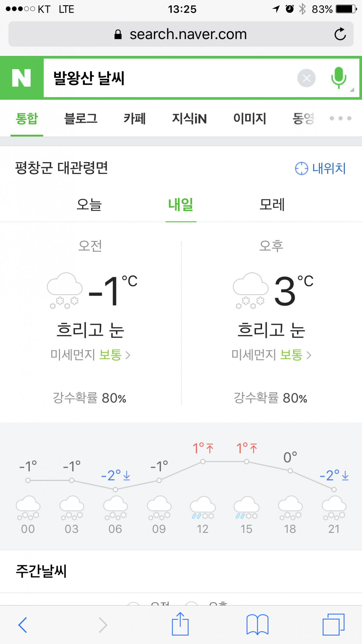The height and width of the screenshot is (644, 362).
Task: Go back with the Safari back arrow
Action: 23,625
